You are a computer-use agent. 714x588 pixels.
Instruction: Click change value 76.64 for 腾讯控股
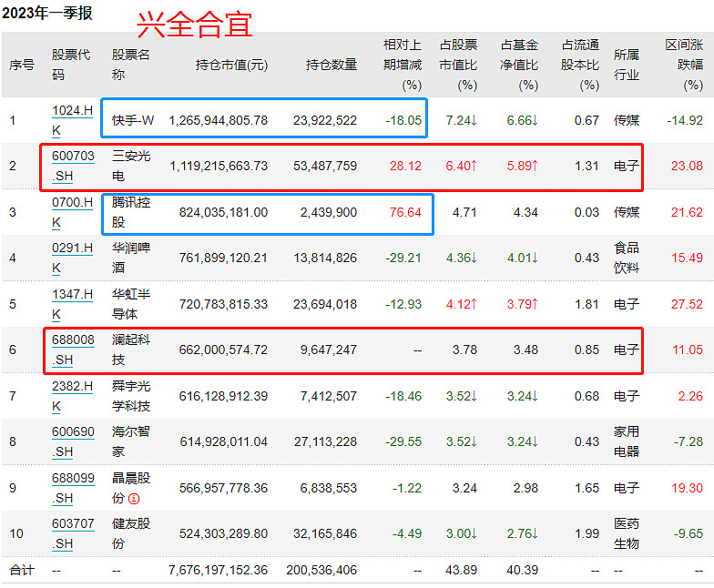tap(405, 212)
